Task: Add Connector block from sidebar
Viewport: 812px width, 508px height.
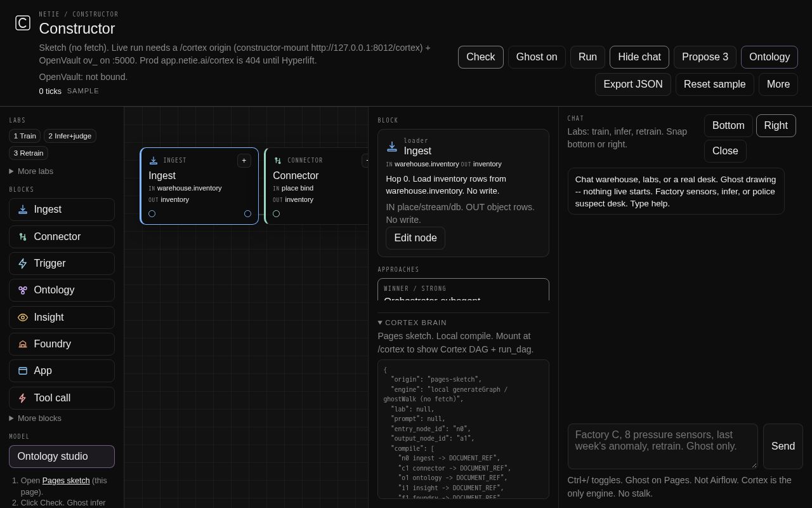Action: tap(62, 237)
